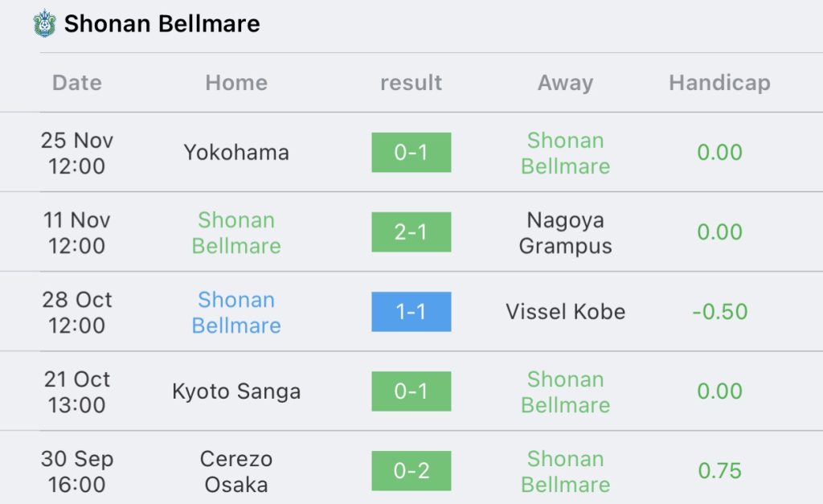Select the Home column header
The width and height of the screenshot is (823, 504).
(236, 83)
